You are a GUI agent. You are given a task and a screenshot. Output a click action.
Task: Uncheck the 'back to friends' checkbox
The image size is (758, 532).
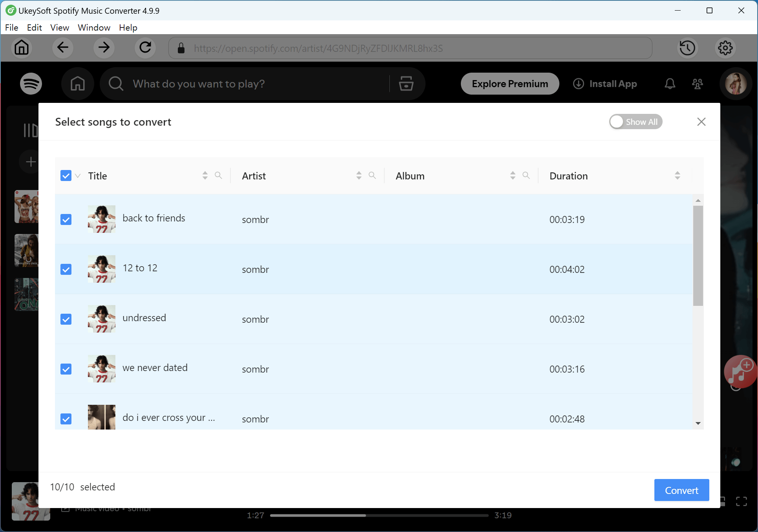coord(66,219)
